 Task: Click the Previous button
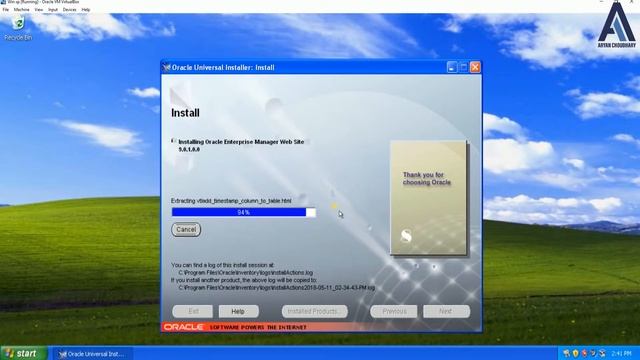click(394, 311)
